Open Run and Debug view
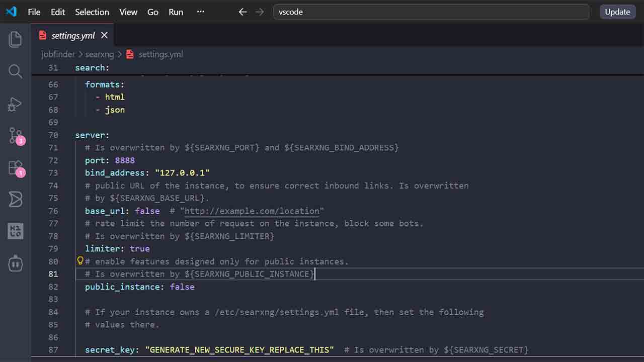This screenshot has height=362, width=644. [15, 104]
